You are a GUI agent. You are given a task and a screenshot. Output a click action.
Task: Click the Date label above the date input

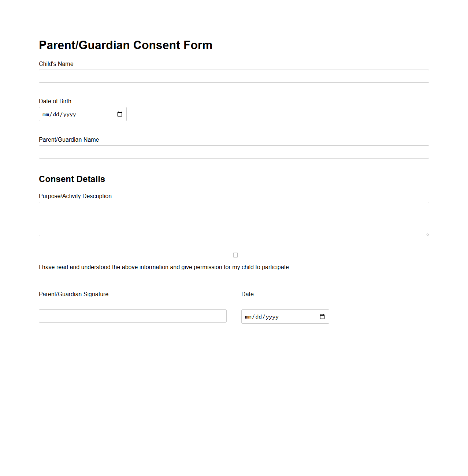point(248,294)
